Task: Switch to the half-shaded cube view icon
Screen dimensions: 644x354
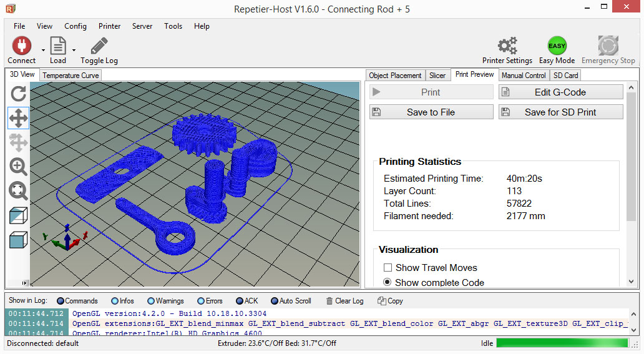Action: click(x=19, y=215)
